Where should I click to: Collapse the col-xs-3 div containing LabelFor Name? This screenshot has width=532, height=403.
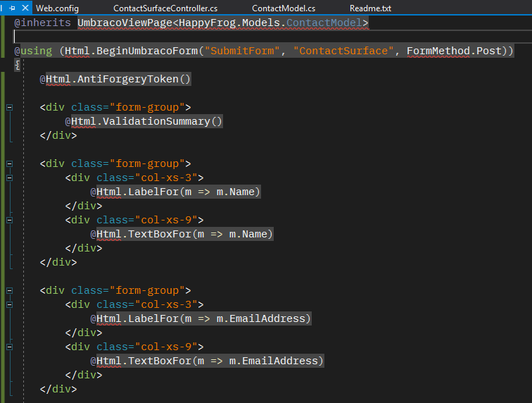10,178
